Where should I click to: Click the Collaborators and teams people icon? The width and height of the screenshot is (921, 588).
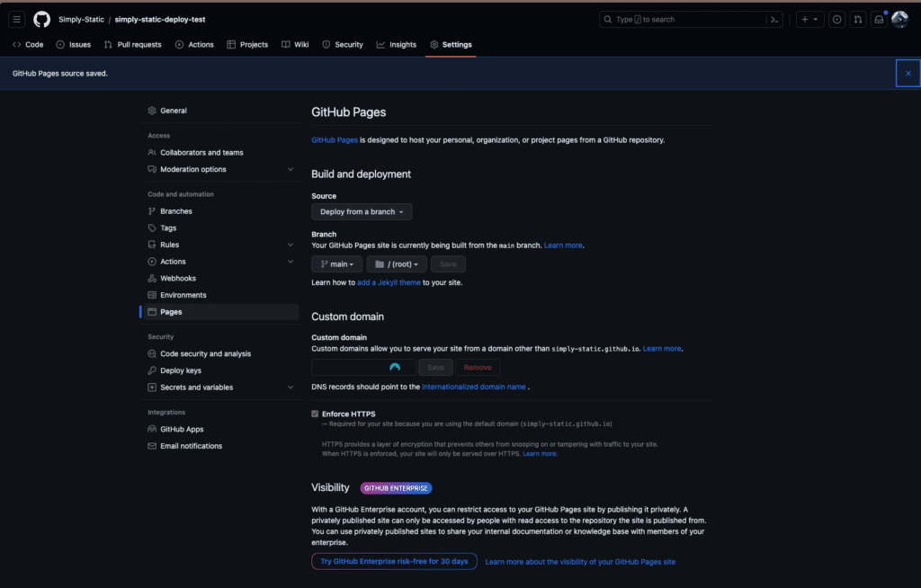pyautogui.click(x=152, y=152)
